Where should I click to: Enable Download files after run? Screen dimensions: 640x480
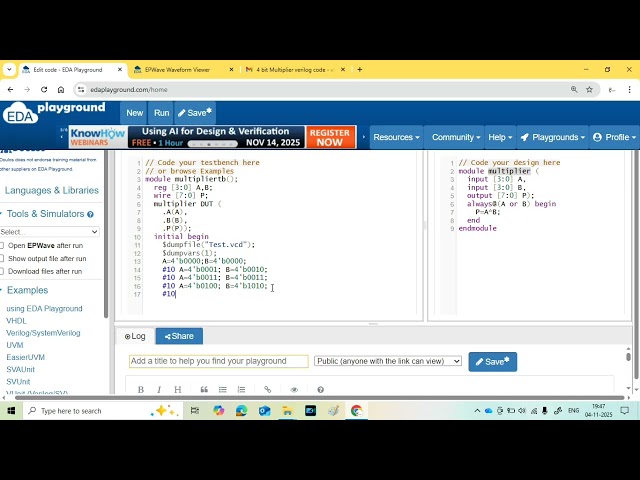click(2, 271)
